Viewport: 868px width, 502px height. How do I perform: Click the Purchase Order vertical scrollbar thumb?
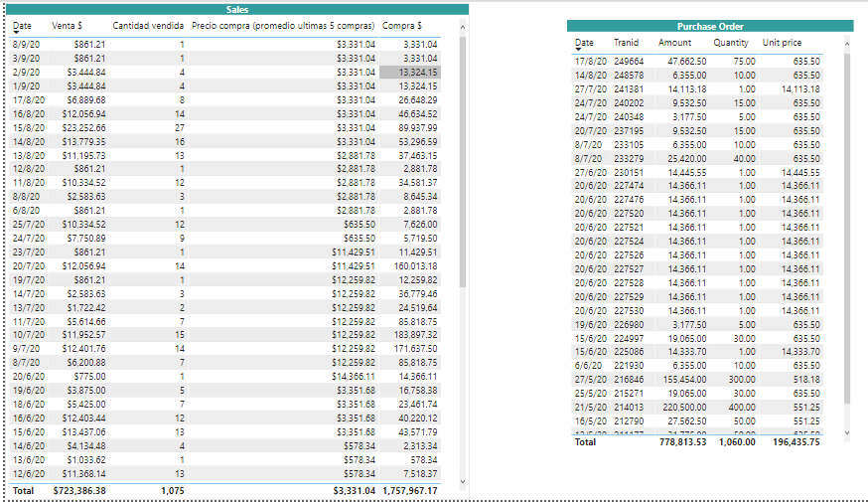point(846,229)
